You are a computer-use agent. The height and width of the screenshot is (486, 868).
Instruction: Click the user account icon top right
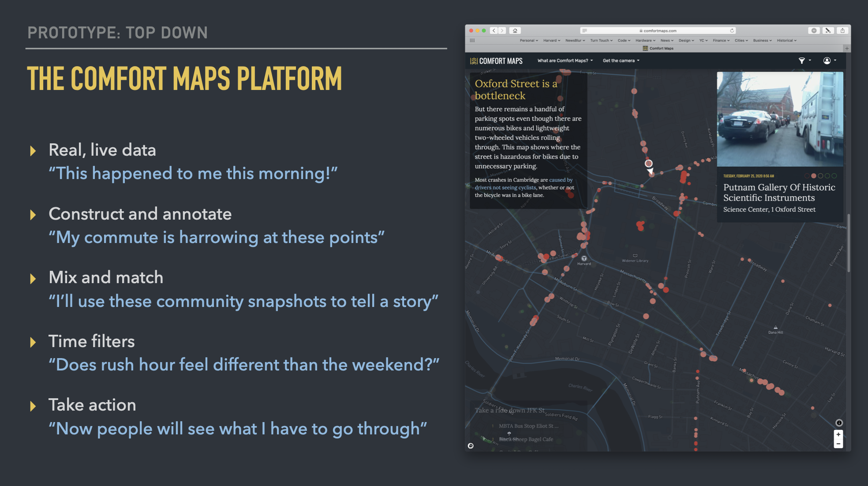(828, 61)
